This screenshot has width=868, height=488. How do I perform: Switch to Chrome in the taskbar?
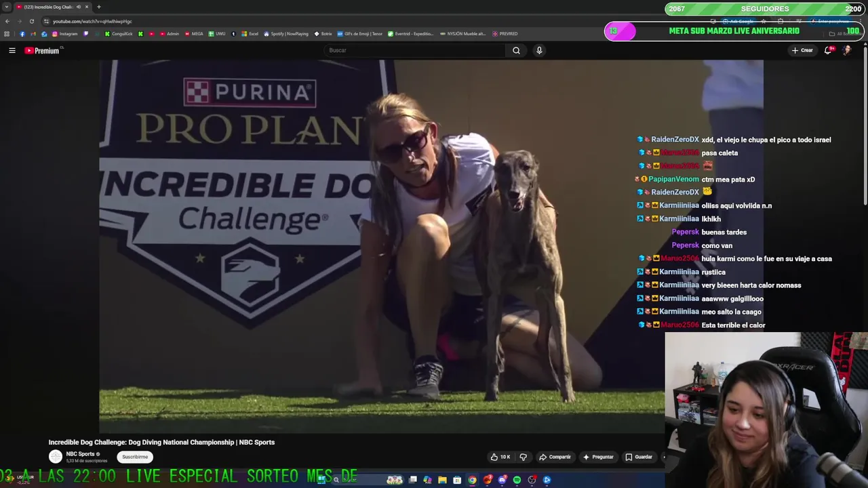click(x=473, y=480)
